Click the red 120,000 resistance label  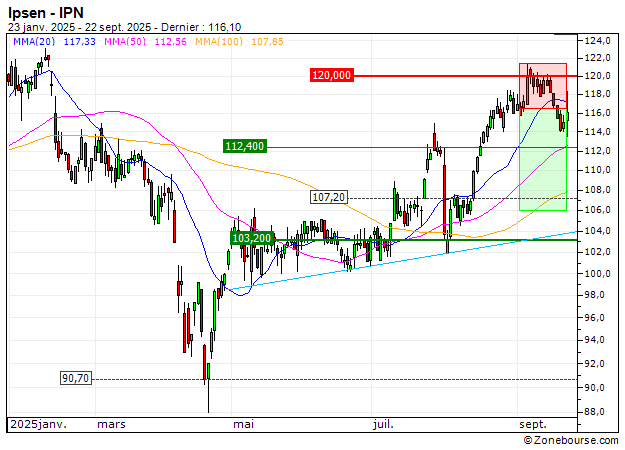(x=332, y=75)
